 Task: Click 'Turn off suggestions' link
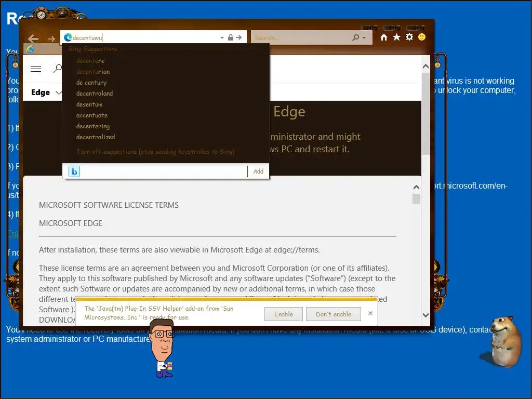tap(155, 151)
